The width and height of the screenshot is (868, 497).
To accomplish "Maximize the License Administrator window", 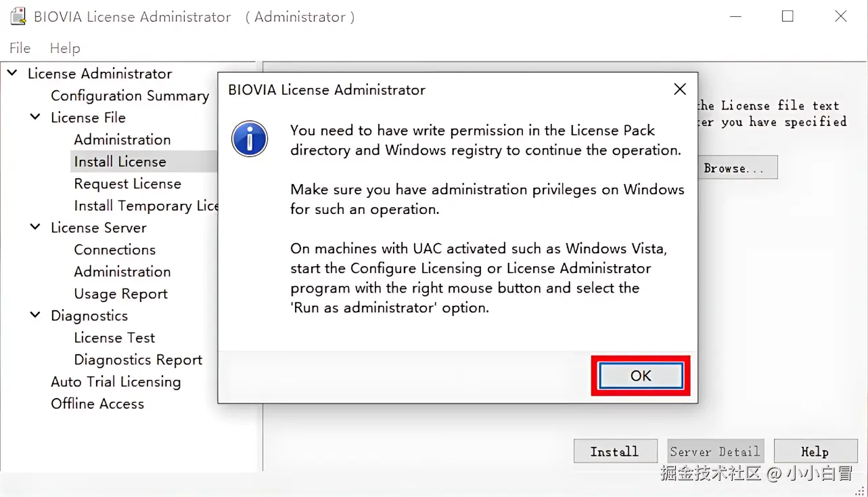I will coord(787,17).
